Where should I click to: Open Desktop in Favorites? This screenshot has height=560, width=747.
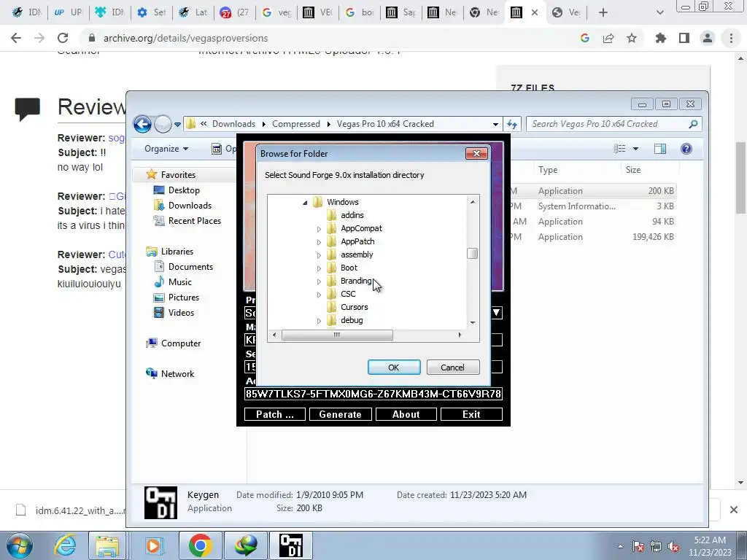tap(184, 190)
